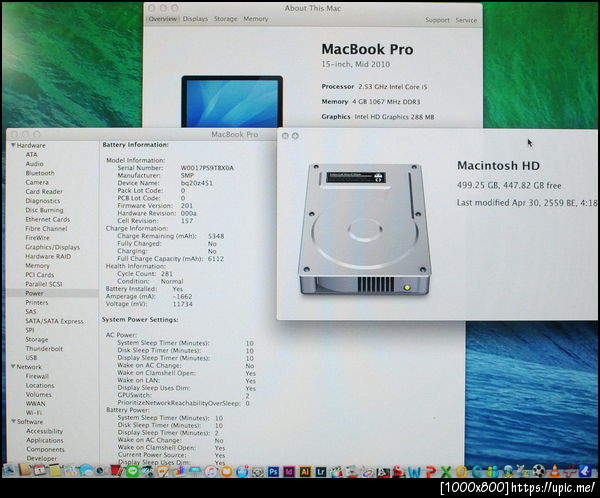
Task: Open iBooks orange icon in Dock
Action: pyautogui.click(x=227, y=471)
